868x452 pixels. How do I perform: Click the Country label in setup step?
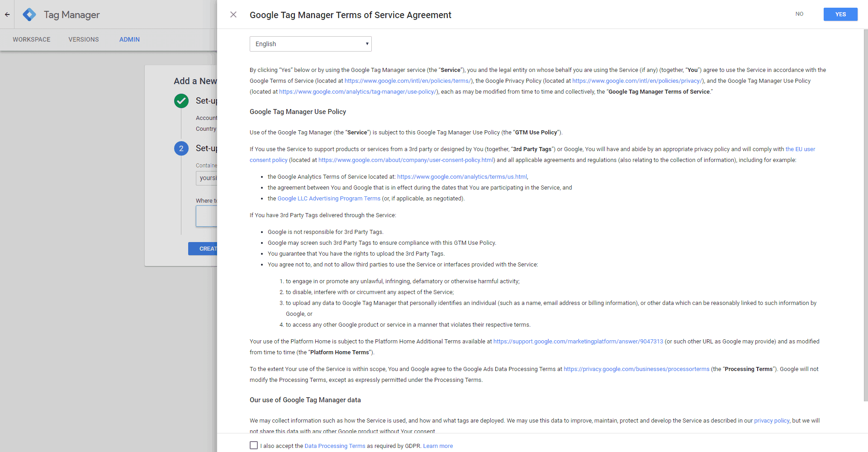tap(206, 129)
